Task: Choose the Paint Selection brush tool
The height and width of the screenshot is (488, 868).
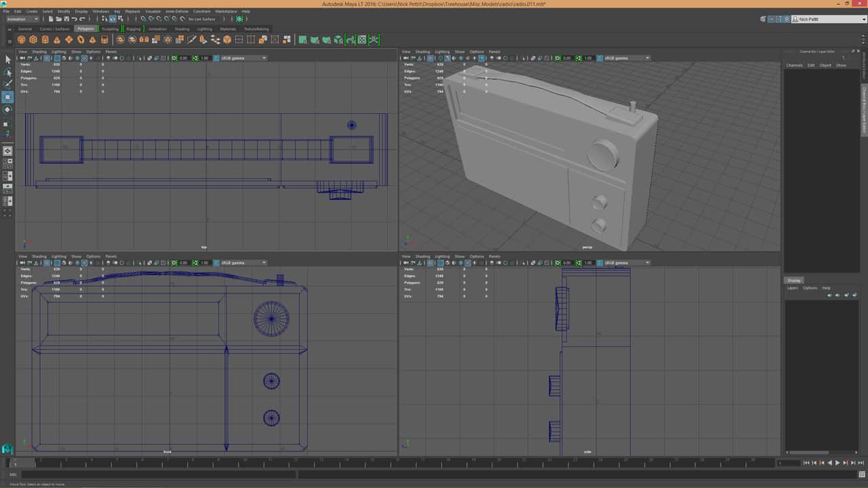Action: pos(7,84)
